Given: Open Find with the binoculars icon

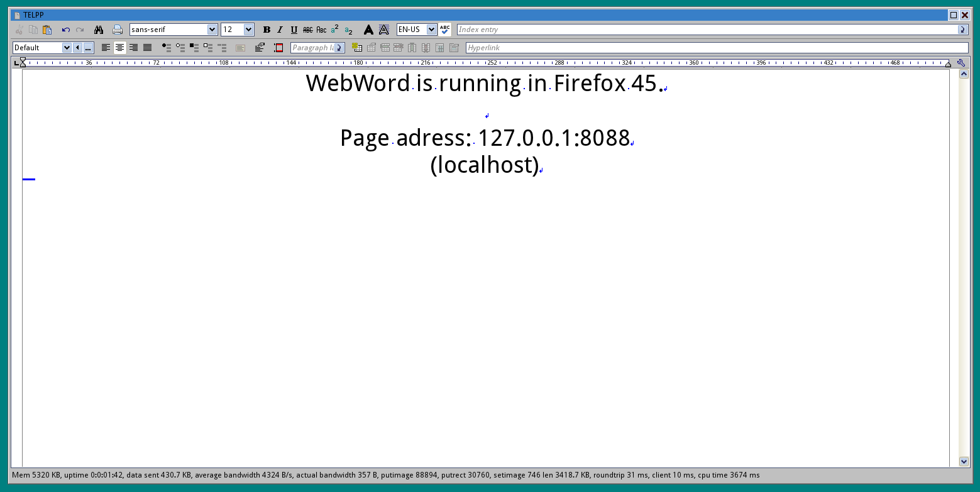Looking at the screenshot, I should (x=99, y=30).
